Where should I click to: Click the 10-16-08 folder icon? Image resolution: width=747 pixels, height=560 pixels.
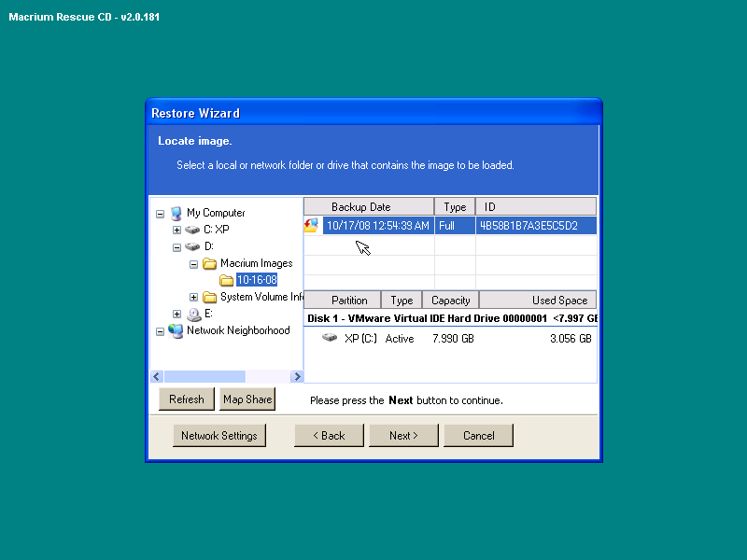pos(226,280)
